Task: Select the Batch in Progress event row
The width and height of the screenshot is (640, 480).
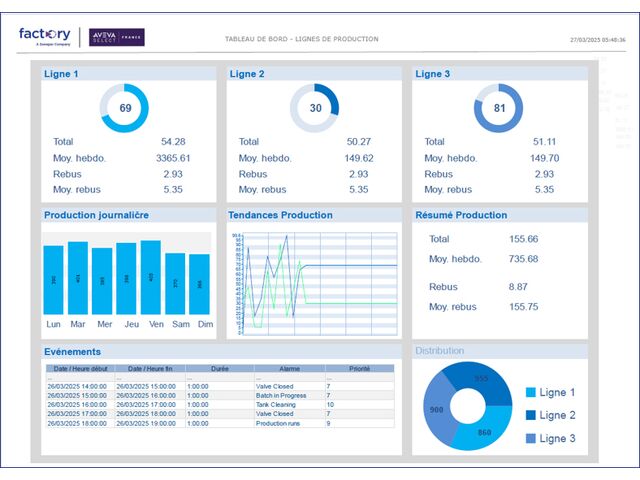Action: (x=220, y=395)
